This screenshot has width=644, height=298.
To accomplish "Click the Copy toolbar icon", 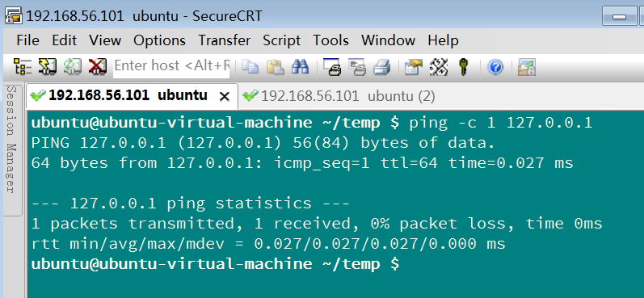I will tap(250, 66).
